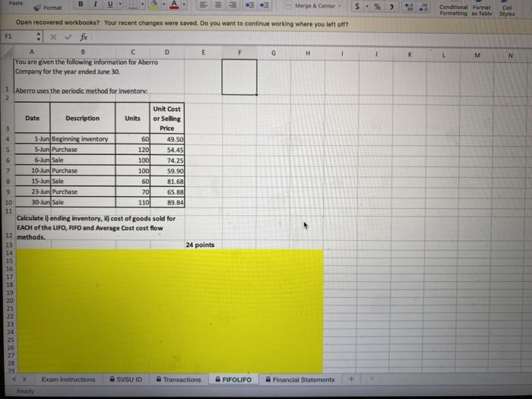Select the '15-Jun' date cell
This screenshot has width=532, height=399.
pos(32,181)
